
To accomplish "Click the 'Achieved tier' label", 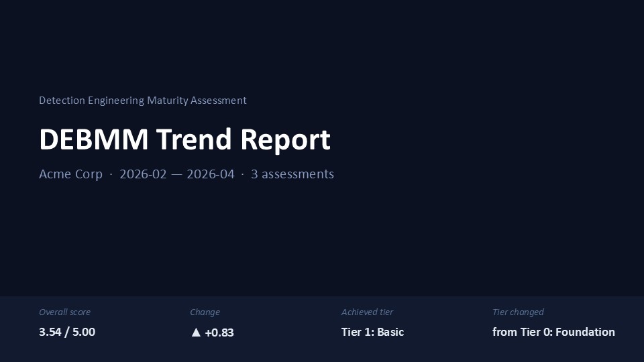I will tap(367, 312).
